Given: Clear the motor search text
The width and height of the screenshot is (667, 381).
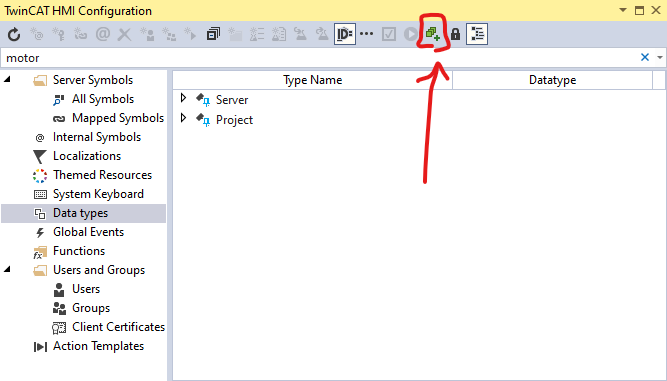Looking at the screenshot, I should pyautogui.click(x=645, y=57).
